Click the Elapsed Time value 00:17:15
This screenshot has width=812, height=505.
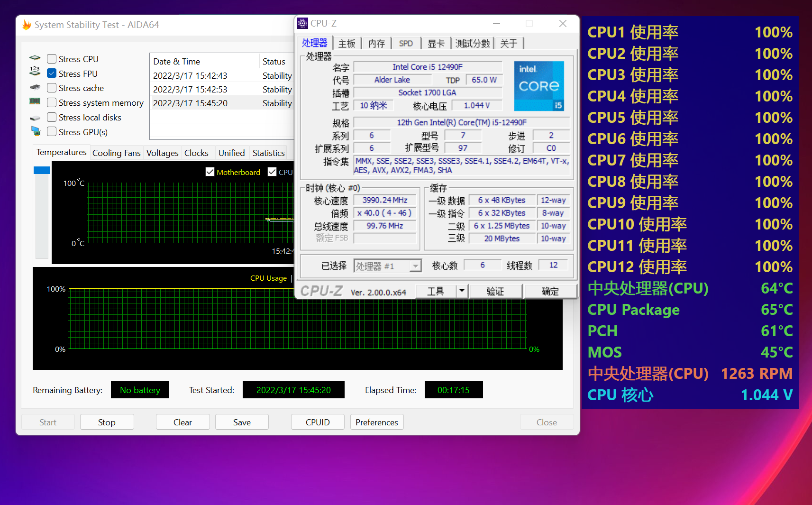click(454, 390)
